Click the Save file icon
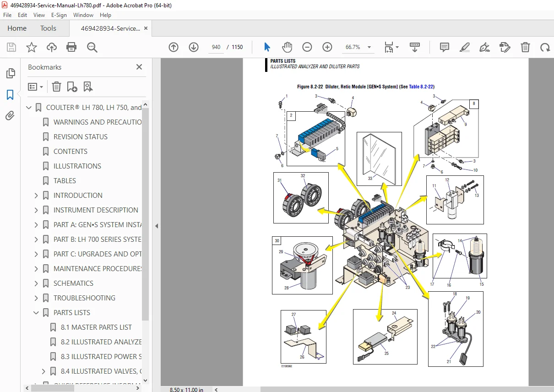 11,47
